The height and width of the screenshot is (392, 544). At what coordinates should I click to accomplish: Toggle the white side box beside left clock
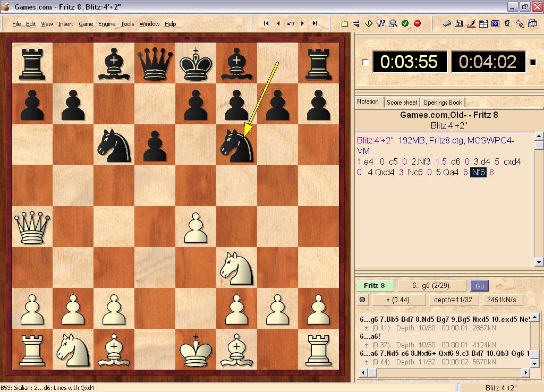tap(365, 62)
